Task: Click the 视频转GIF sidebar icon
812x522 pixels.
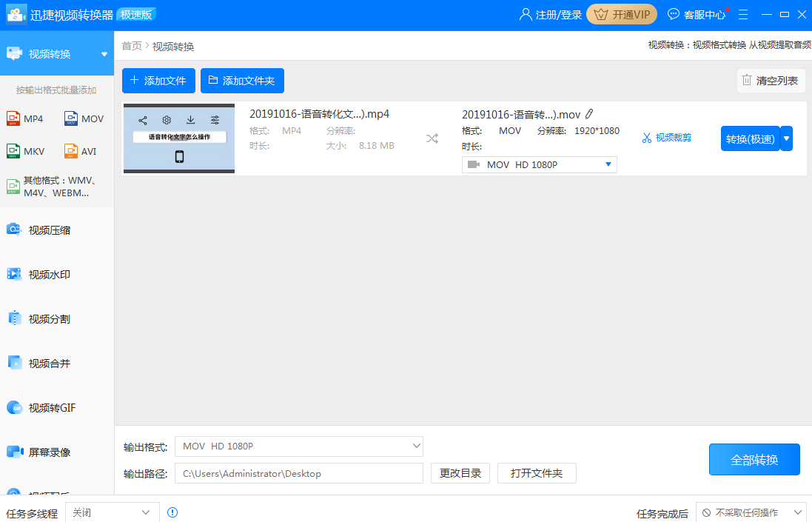Action: click(14, 407)
